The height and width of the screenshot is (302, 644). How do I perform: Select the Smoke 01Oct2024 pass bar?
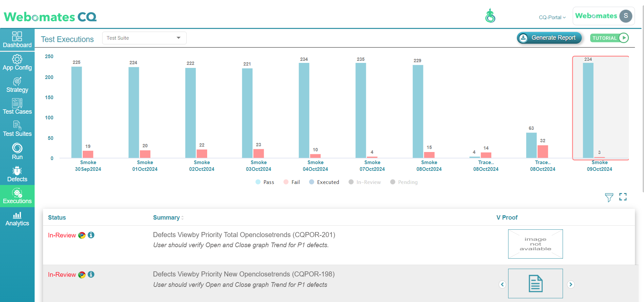click(134, 113)
